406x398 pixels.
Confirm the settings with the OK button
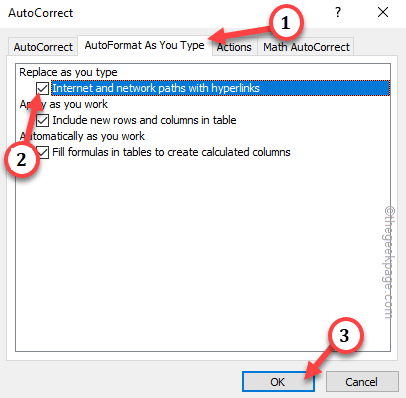(278, 382)
